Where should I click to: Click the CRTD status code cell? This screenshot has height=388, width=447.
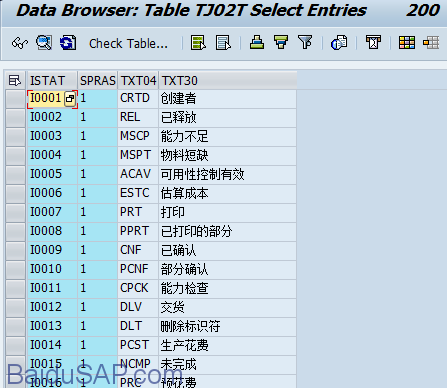[138, 99]
